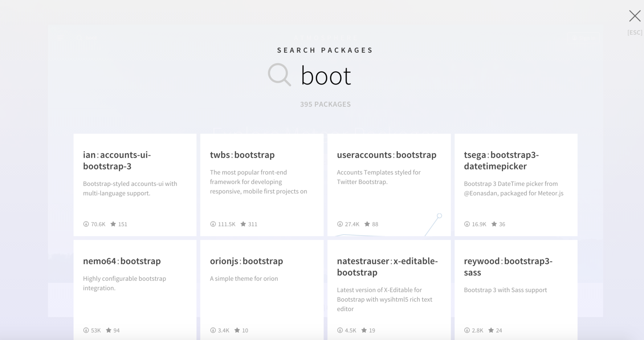This screenshot has width=644, height=340.
Task: Click the "SEARCH PACKAGES" heading
Action: click(x=325, y=50)
